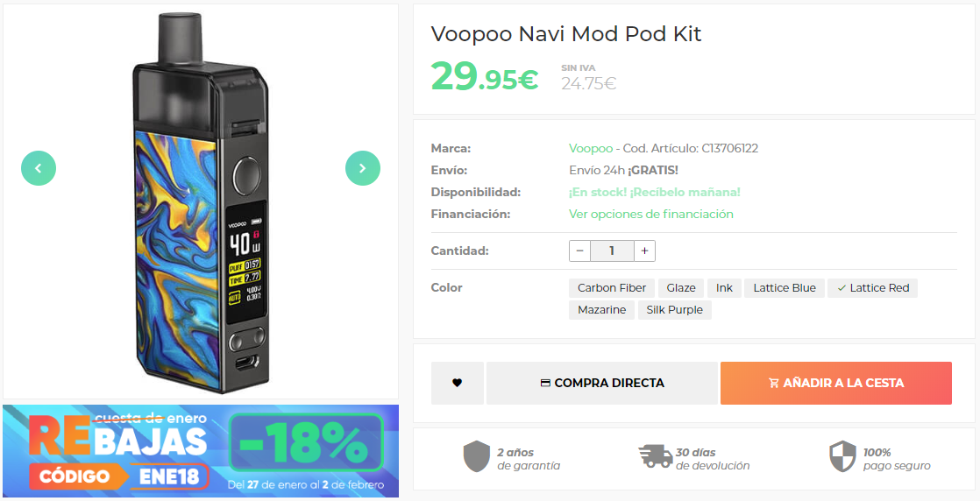Increase quantity with the plus button
The height and width of the screenshot is (501, 980).
[644, 251]
